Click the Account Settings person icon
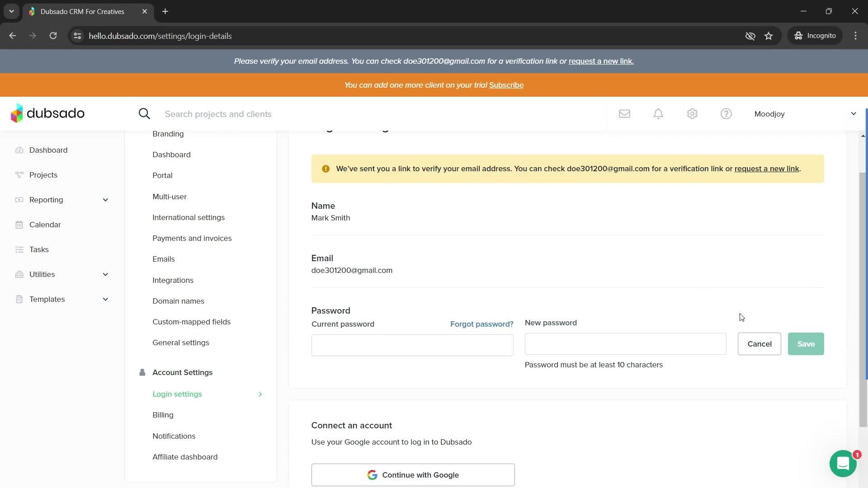Screen dimensions: 868x488 (x=142, y=372)
